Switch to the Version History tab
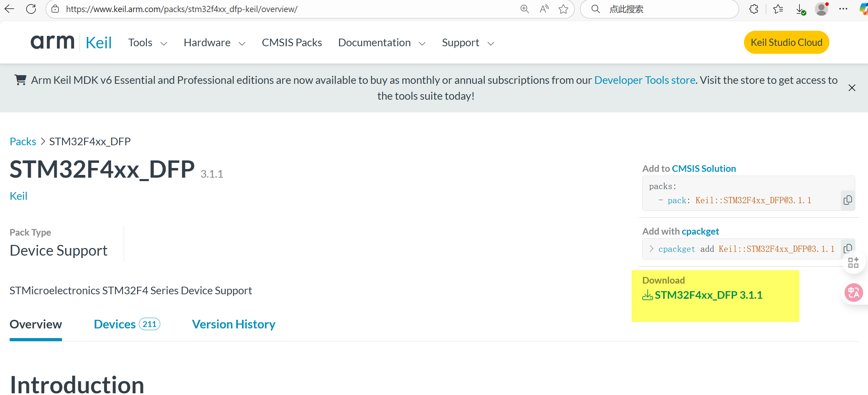868x395 pixels. tap(234, 324)
